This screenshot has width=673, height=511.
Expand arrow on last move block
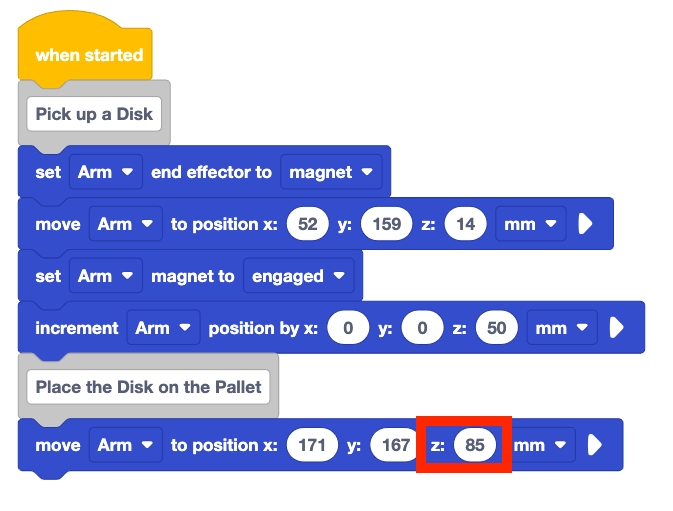pyautogui.click(x=594, y=445)
